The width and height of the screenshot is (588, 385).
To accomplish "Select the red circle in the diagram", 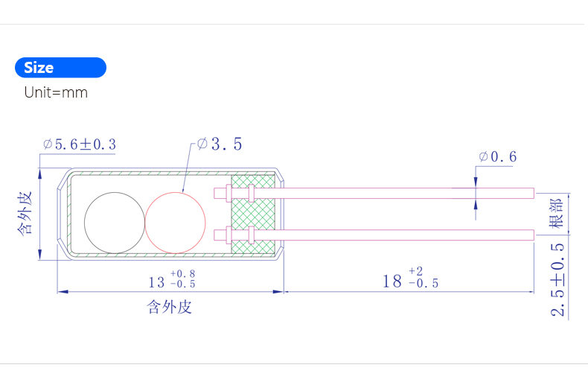I will [x=175, y=223].
